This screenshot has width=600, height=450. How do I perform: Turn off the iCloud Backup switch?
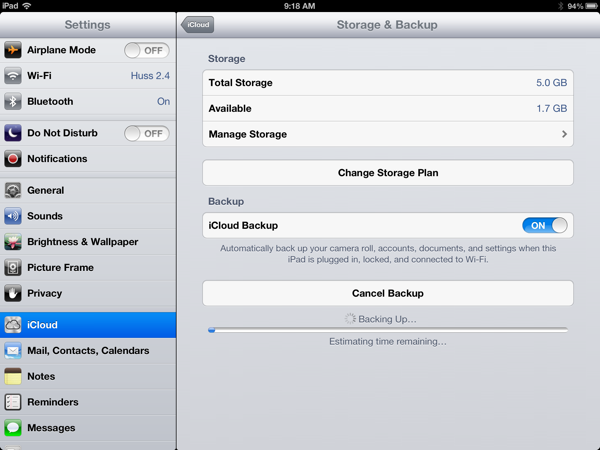click(x=545, y=226)
